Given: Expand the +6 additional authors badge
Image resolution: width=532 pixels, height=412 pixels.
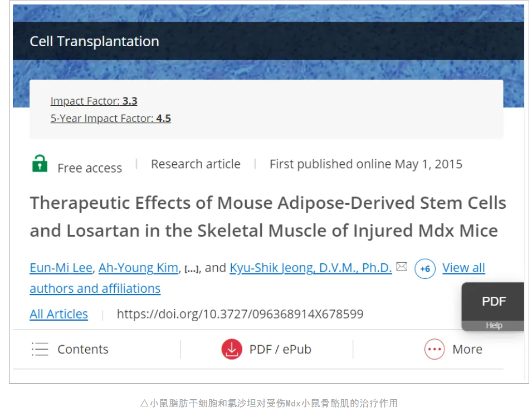Looking at the screenshot, I should coord(425,269).
